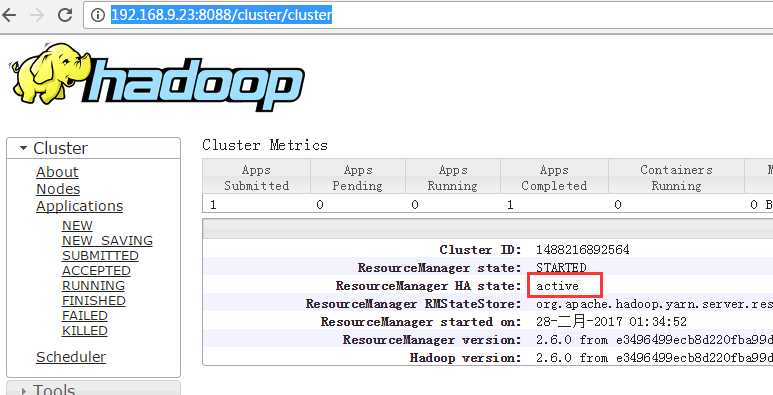Viewport: 773px width, 395px height.
Task: Click the Cluster ID label
Action: point(480,250)
